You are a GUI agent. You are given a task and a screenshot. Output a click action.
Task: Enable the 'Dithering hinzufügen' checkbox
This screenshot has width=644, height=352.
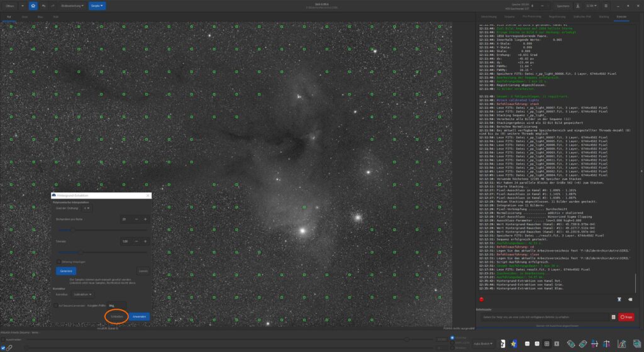(58, 261)
